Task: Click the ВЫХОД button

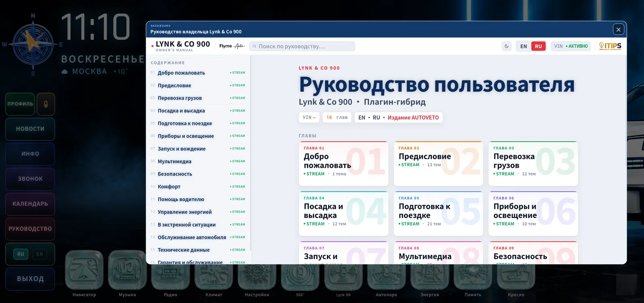Action: coord(30,279)
